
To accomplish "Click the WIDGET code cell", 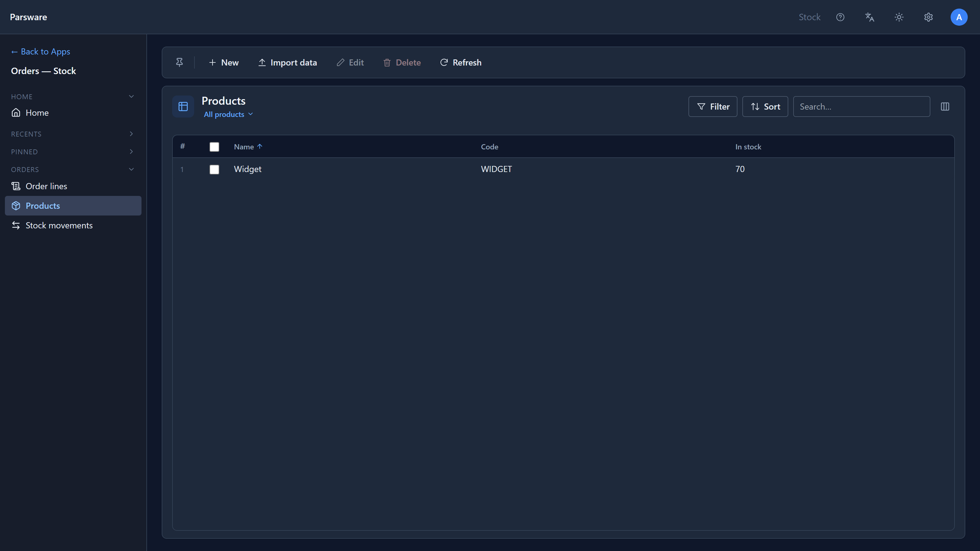I will click(496, 169).
